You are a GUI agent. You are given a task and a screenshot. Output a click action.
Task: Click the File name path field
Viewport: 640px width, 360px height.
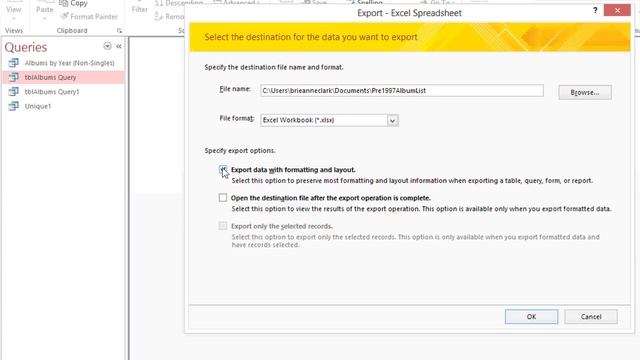click(x=402, y=91)
